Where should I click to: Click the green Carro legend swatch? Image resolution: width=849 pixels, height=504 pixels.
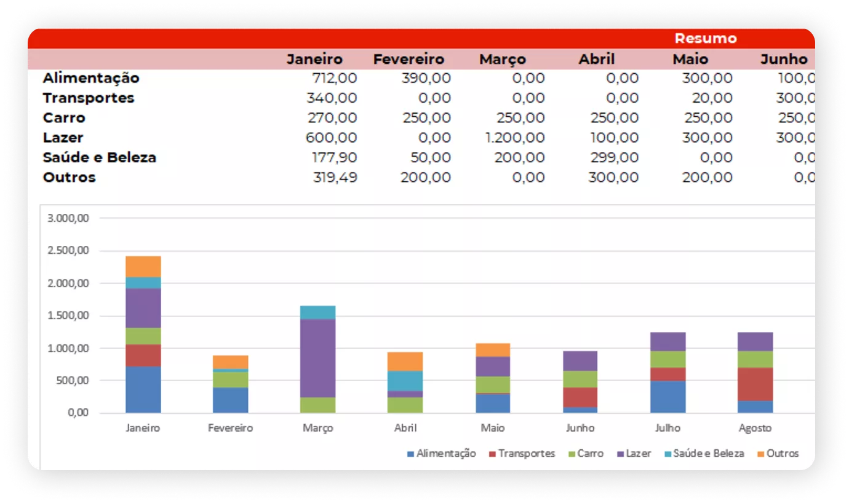pyautogui.click(x=572, y=454)
